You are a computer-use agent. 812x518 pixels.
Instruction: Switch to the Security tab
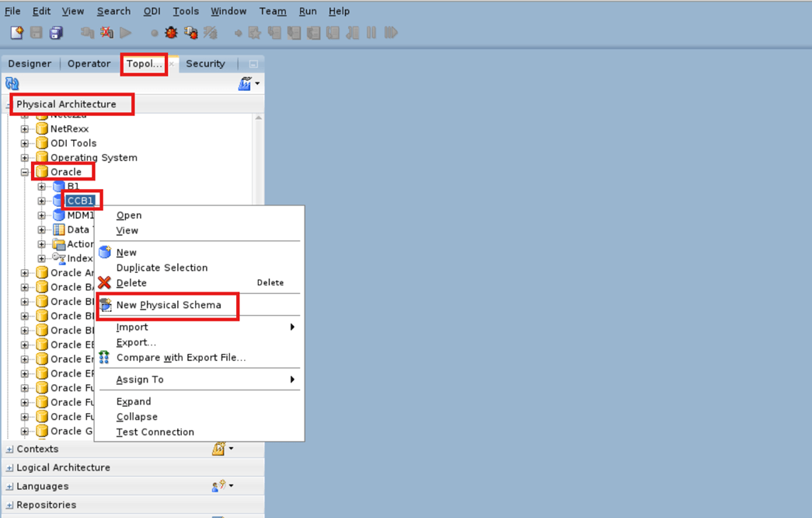[x=204, y=64]
